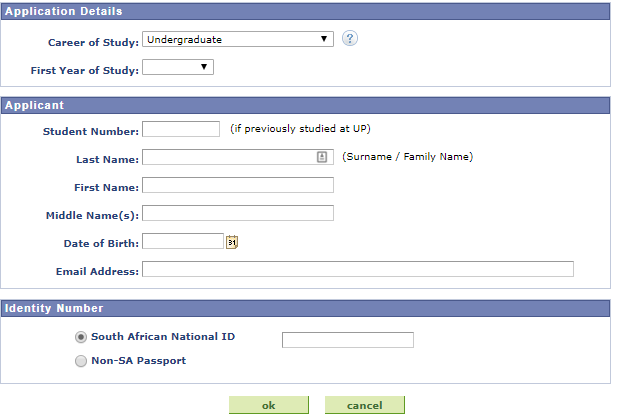Viewport: 623px width, 419px height.
Task: Click the National ID number input box
Action: 348,340
